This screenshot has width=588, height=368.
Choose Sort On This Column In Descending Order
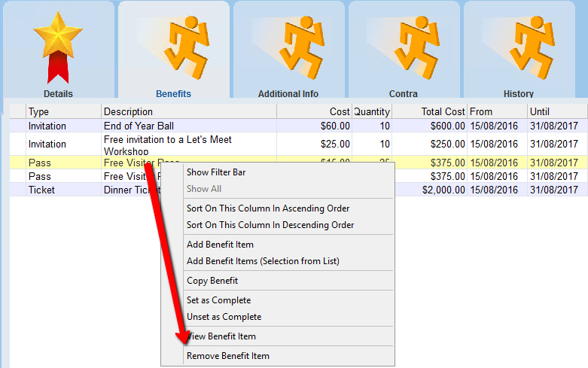[x=270, y=225]
